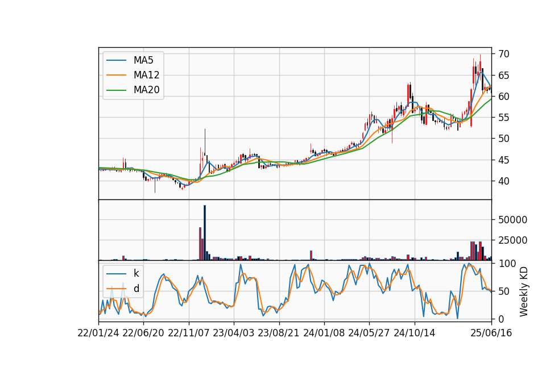Click the green MA20 legend line sample
This screenshot has width=546, height=392.
coord(116,90)
